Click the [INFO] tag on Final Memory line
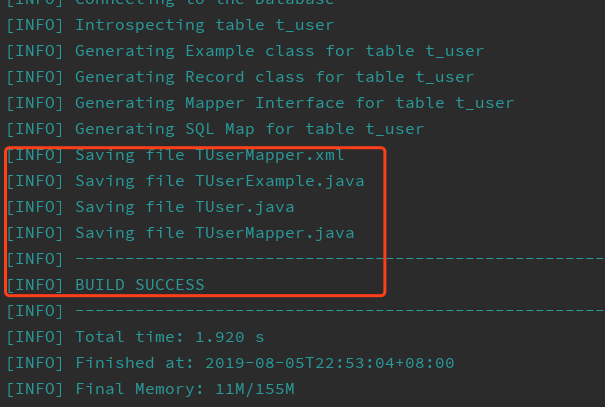 (x=36, y=389)
